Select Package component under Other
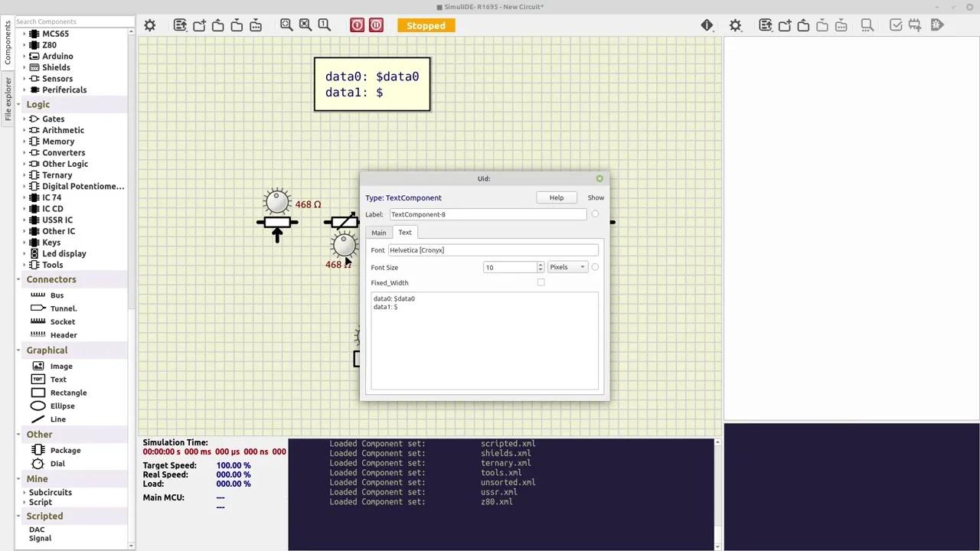980x551 pixels. (65, 450)
